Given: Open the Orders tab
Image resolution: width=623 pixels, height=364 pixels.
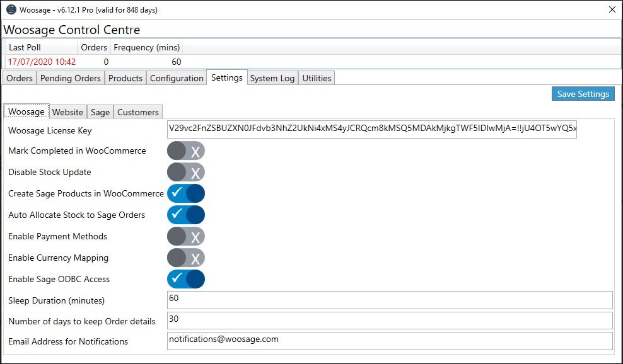Looking at the screenshot, I should [20, 78].
